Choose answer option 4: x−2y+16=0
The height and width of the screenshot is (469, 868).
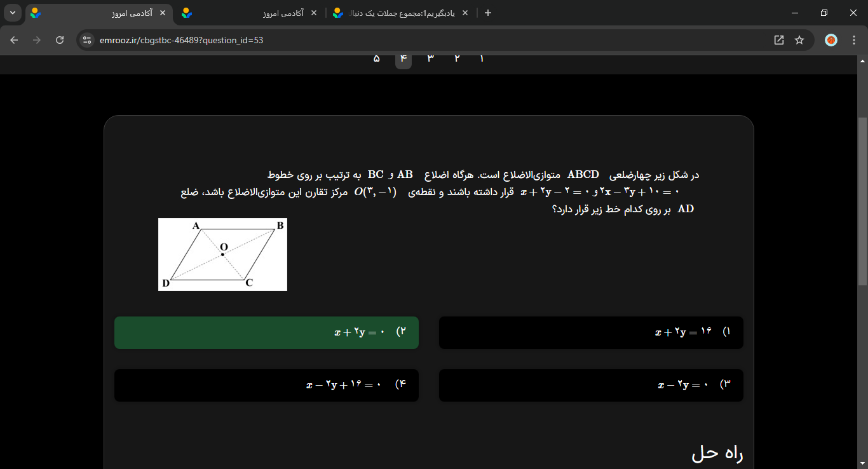(x=266, y=385)
